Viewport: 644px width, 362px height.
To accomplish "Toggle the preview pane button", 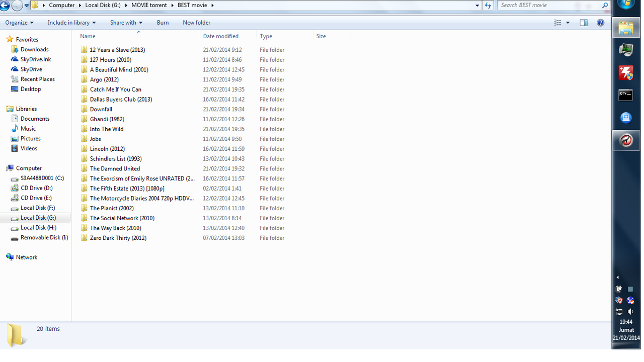I will point(584,23).
